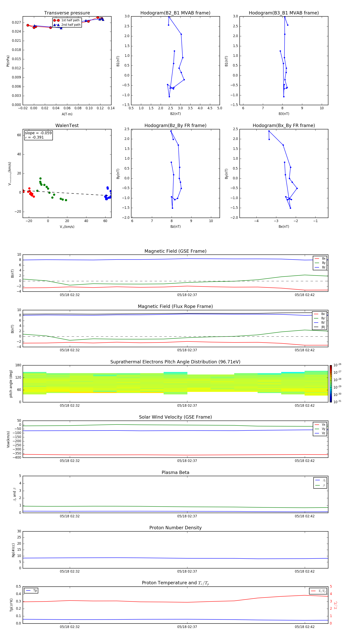Click the 'Vx' legend entry

pos(320,424)
